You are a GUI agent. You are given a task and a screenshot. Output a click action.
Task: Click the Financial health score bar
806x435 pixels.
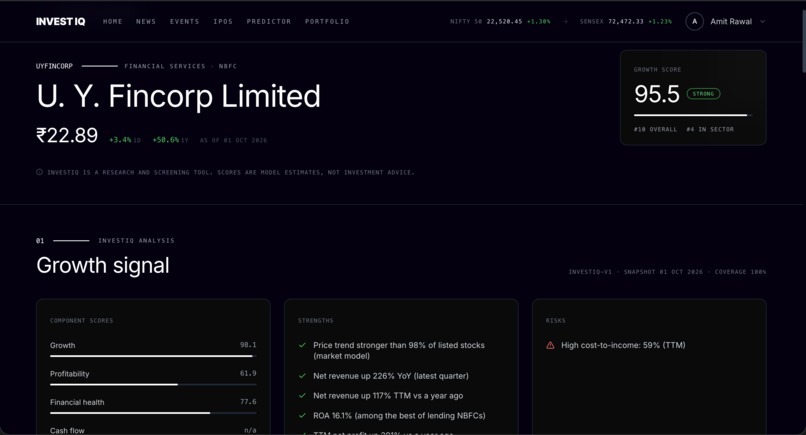153,412
